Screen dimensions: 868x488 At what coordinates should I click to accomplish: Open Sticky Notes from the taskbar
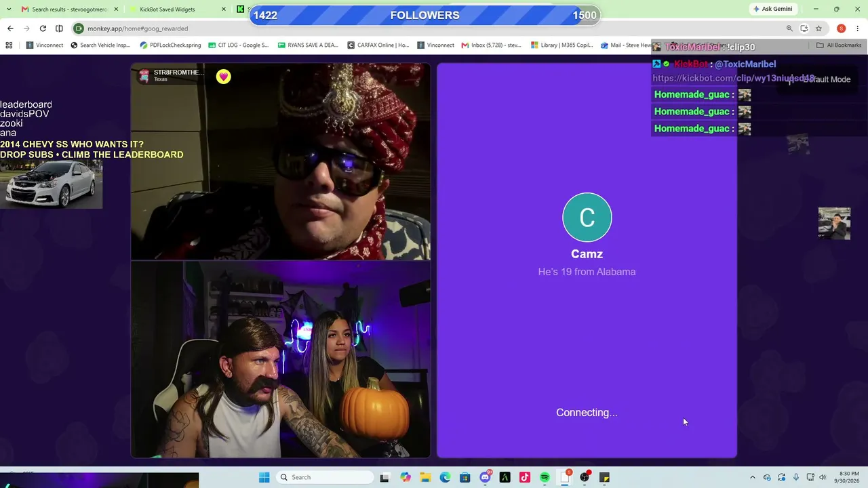point(604,477)
